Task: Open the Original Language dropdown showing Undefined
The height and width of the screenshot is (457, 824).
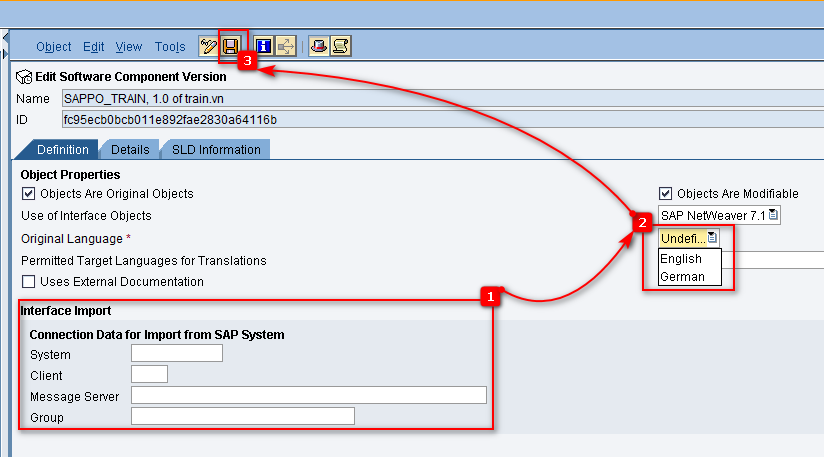Action: point(688,238)
